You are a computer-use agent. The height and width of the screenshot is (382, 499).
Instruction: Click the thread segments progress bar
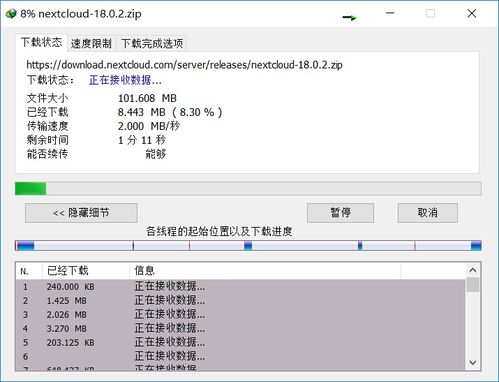(x=248, y=246)
